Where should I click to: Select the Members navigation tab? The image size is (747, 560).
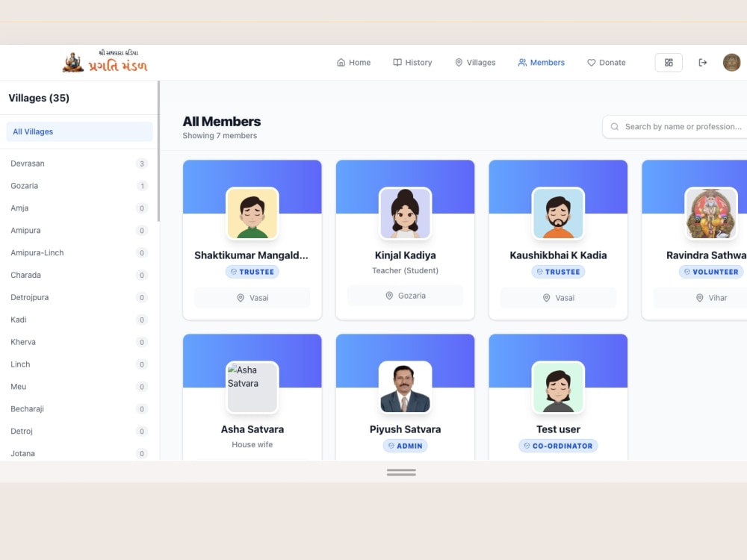point(541,63)
